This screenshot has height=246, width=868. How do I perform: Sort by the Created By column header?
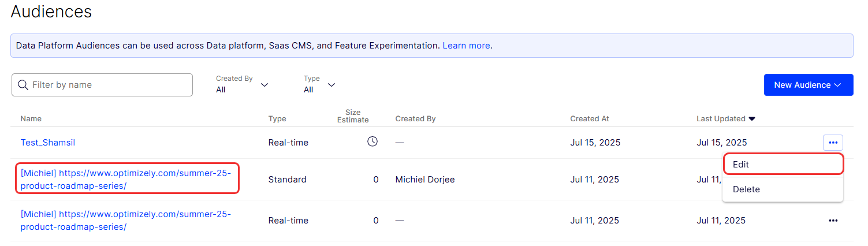[415, 119]
